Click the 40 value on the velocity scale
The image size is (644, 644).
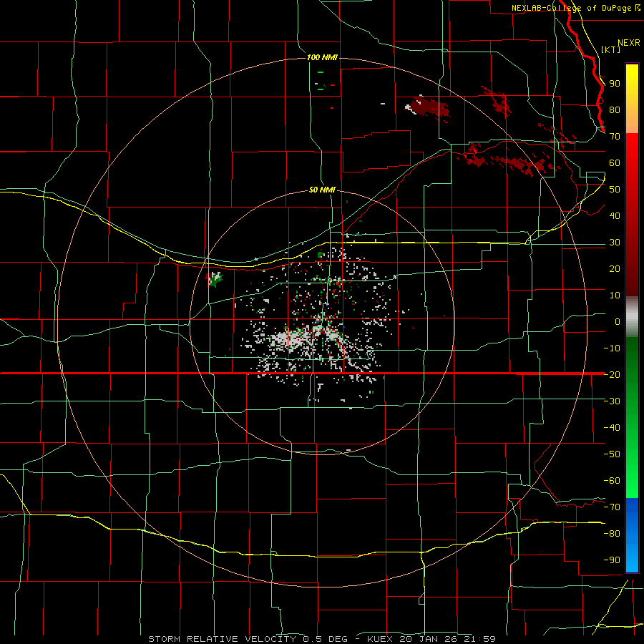coord(615,215)
